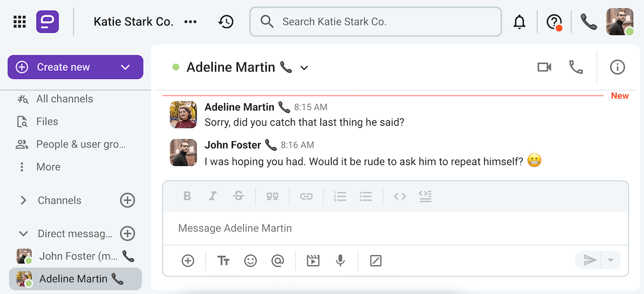Start a video call with Adeline Martin

click(x=544, y=67)
